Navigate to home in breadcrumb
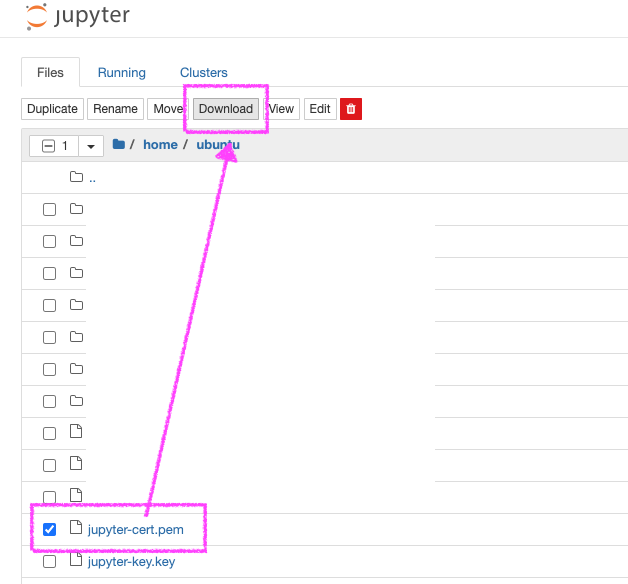 click(160, 145)
